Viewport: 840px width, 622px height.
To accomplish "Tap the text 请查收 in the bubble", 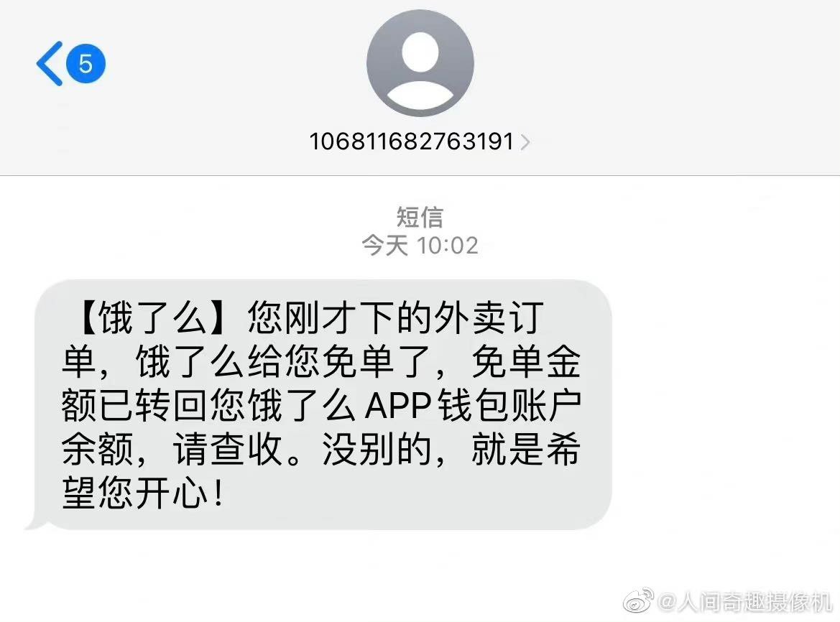I will (x=228, y=449).
